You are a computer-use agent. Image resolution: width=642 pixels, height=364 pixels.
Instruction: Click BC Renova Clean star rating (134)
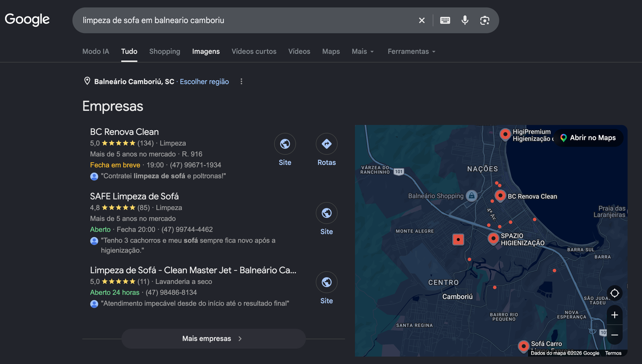122,143
